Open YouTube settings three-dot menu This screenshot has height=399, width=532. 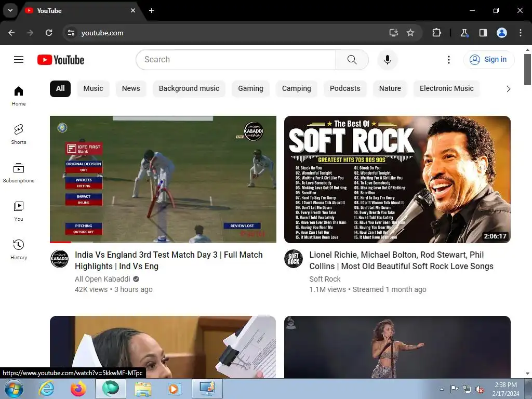click(x=448, y=60)
